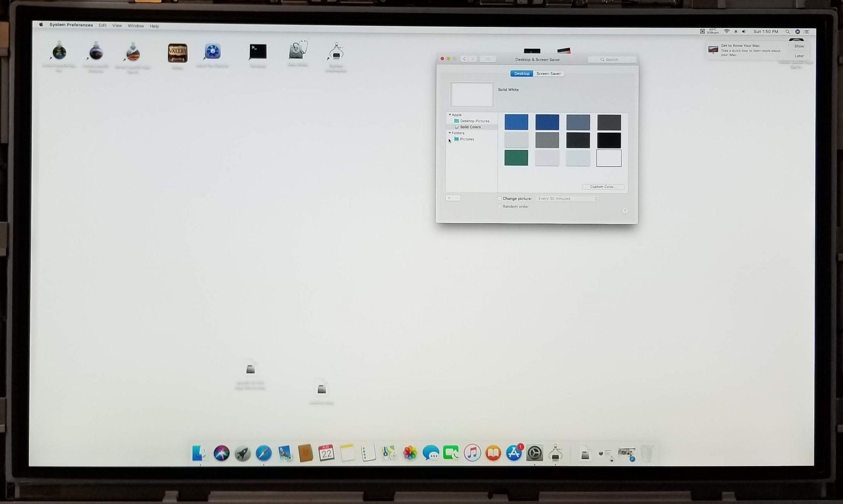Open the Every 30 minutes dropdown
The image size is (843, 504).
point(567,199)
